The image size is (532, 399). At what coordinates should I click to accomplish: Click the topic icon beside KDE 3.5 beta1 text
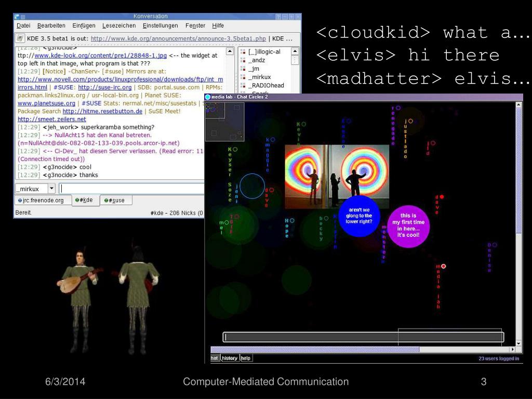pos(20,38)
